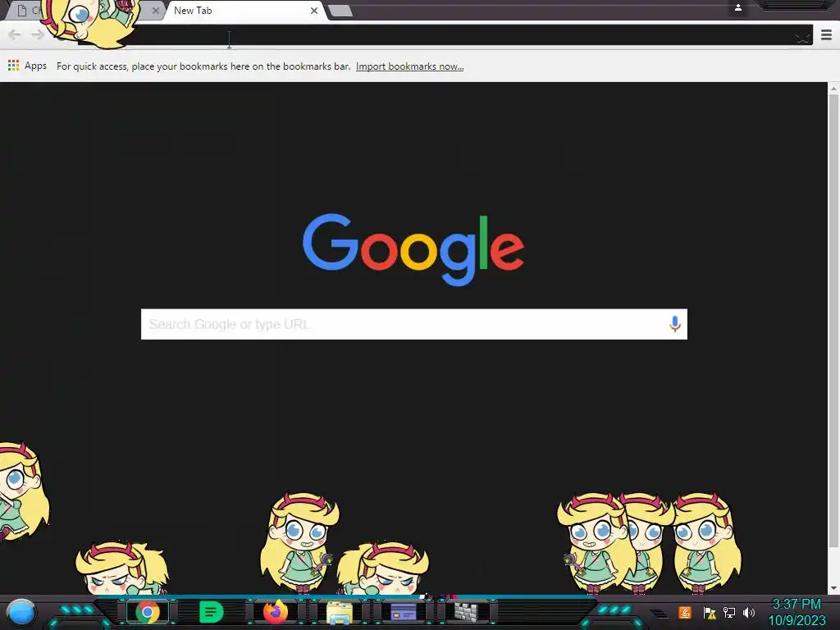The width and height of the screenshot is (840, 630).
Task: Click the scrollbar down arrow
Action: [x=833, y=588]
